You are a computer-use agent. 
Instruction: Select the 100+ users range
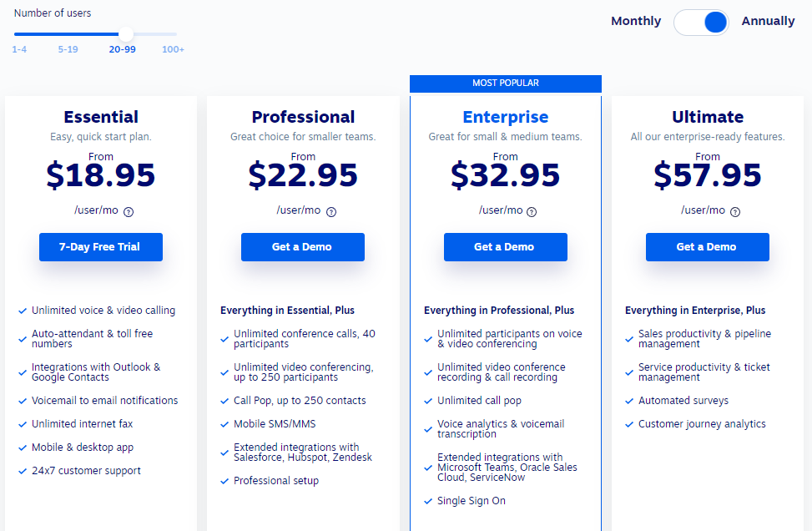point(173,49)
